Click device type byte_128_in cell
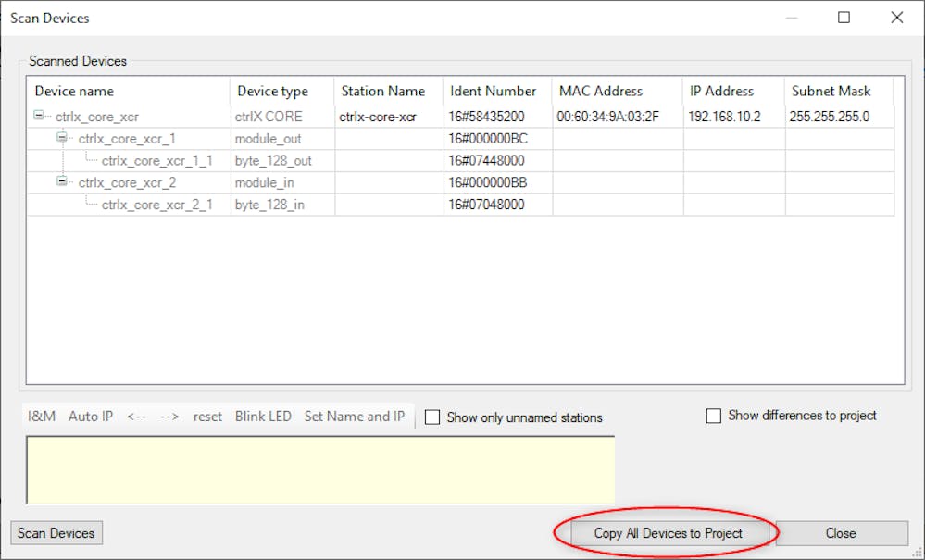Viewport: 925px width, 560px height. pyautogui.click(x=282, y=205)
